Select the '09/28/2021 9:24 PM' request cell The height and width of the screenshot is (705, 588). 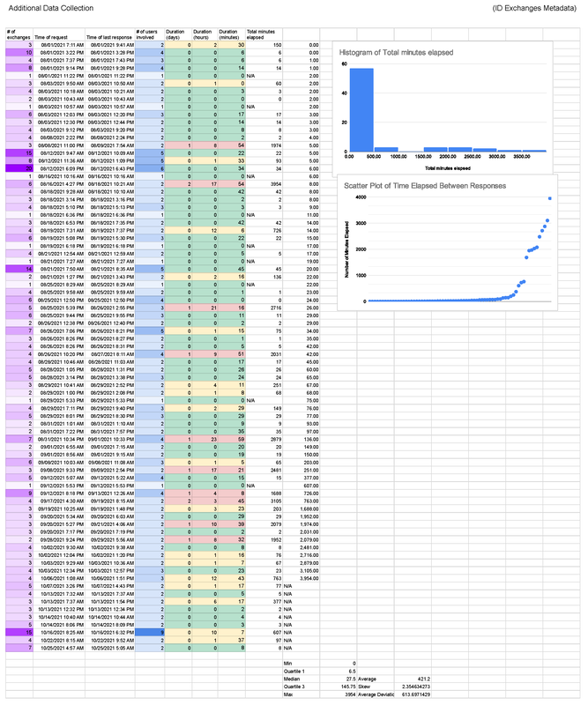coord(59,539)
